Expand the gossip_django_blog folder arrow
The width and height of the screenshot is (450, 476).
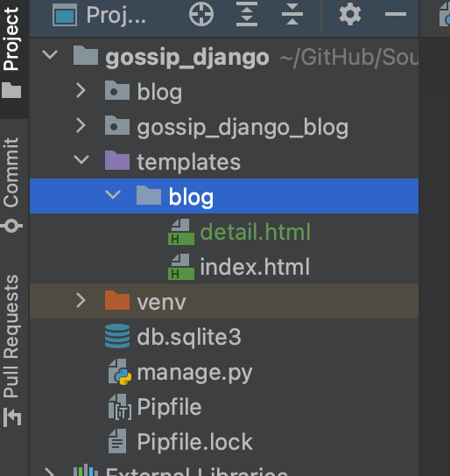pyautogui.click(x=81, y=125)
